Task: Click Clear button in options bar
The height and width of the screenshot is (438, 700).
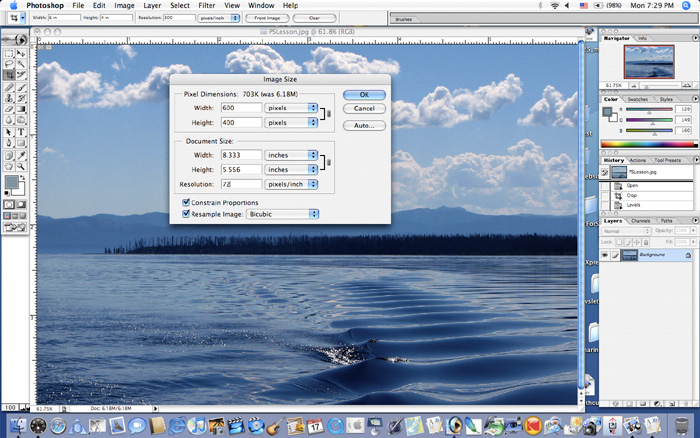Action: pos(314,18)
